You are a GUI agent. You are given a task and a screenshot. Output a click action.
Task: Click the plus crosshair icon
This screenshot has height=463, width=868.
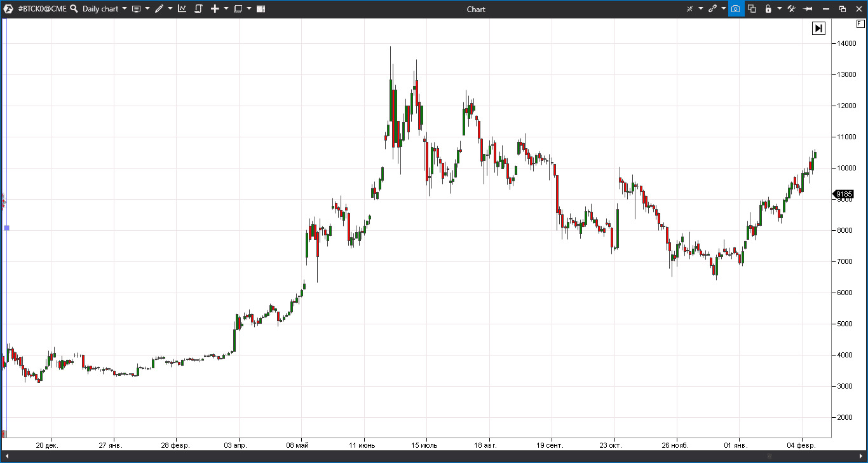tap(215, 9)
